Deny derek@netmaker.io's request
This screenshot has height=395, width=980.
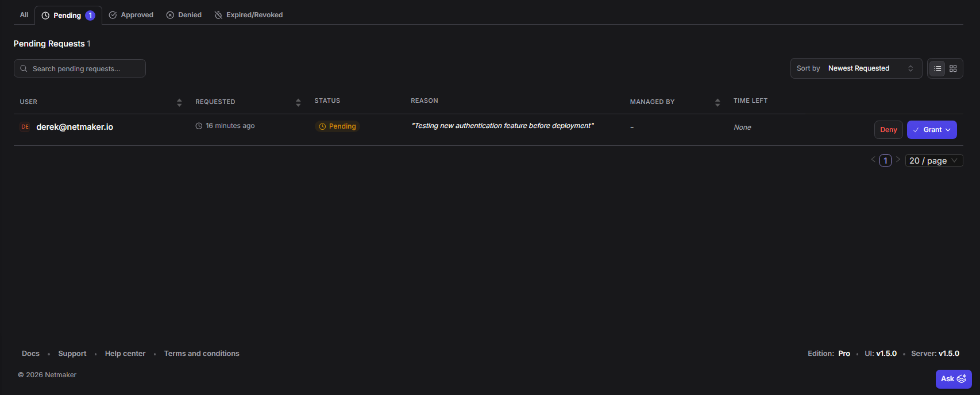(x=888, y=130)
